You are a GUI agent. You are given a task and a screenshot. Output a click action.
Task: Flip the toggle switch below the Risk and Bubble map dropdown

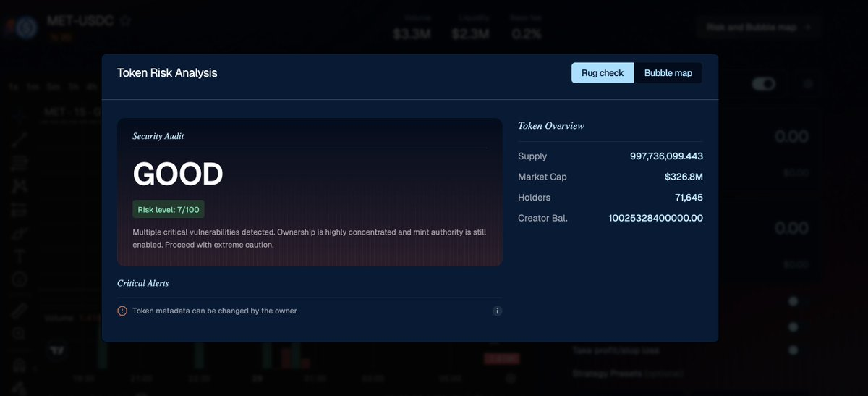click(763, 85)
